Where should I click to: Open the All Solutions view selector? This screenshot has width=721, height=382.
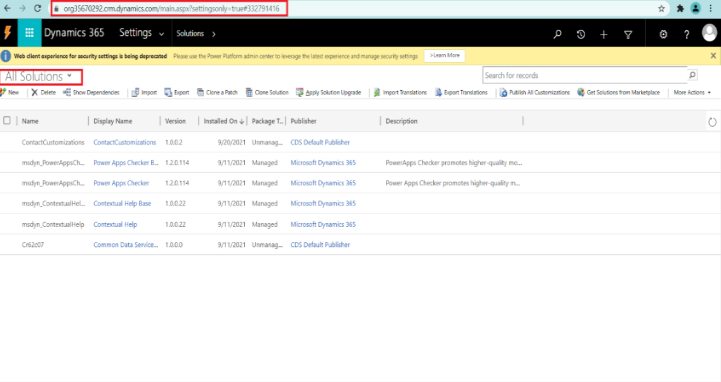pos(39,76)
